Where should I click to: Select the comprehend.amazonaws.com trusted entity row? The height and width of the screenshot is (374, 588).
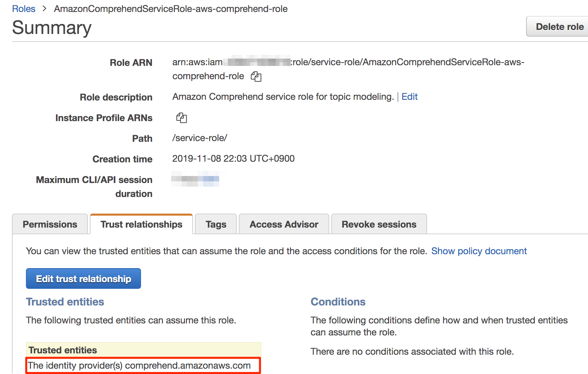click(x=143, y=365)
